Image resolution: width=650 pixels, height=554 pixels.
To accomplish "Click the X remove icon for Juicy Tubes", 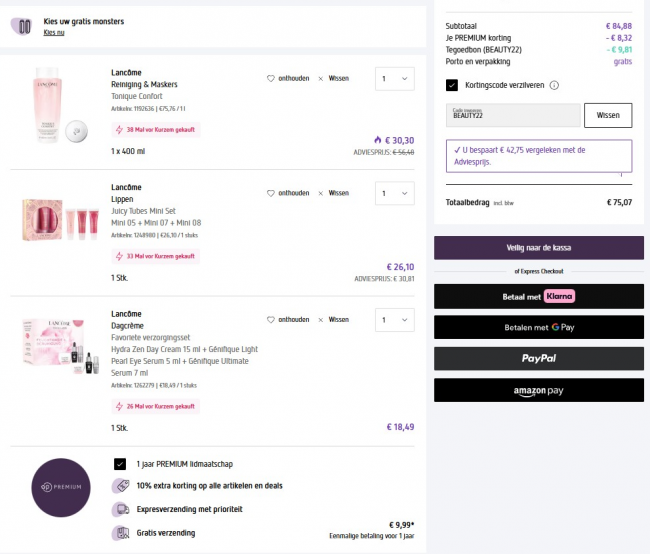I will coord(320,193).
